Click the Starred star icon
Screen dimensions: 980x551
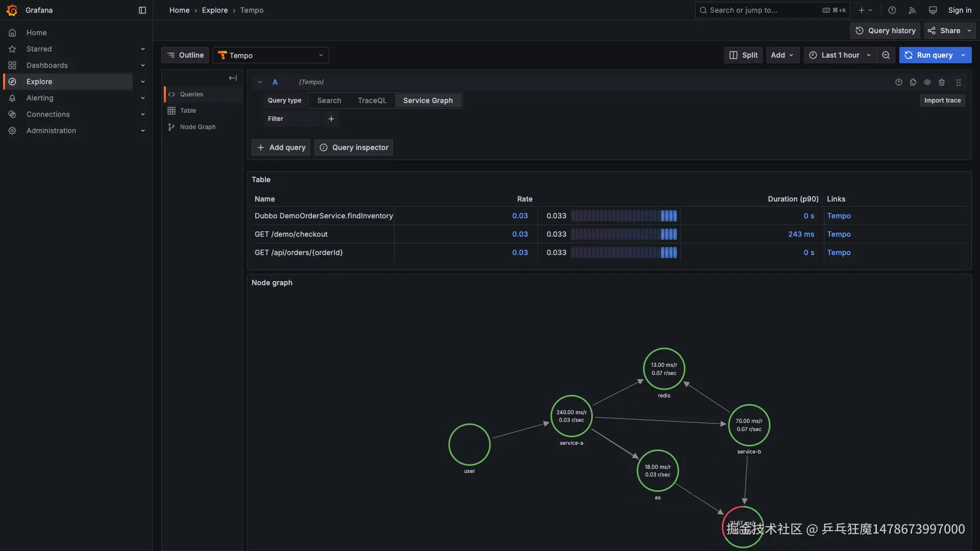tap(12, 49)
